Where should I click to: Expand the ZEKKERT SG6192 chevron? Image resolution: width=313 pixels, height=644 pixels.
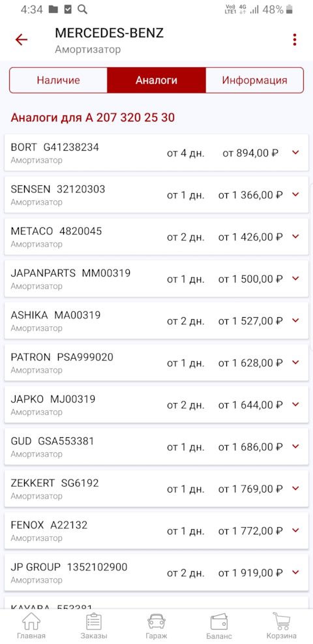295,488
